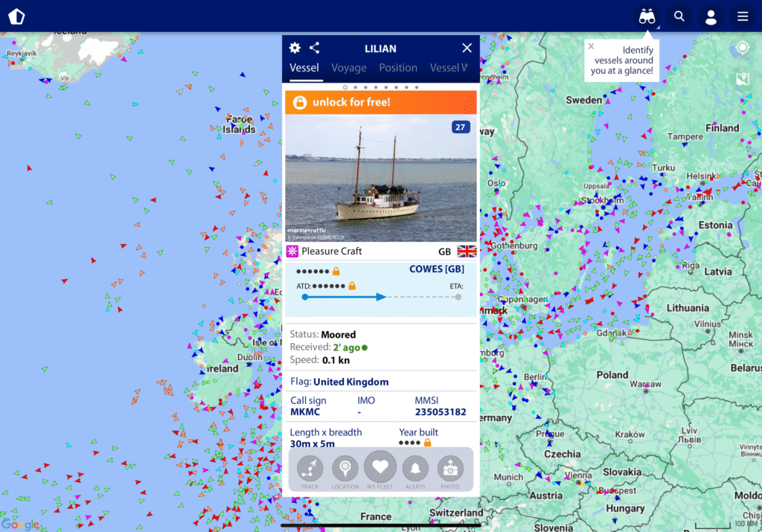This screenshot has height=532, width=762.
Task: Dismiss the 'Identify vessels around you' tooltip
Action: point(591,47)
